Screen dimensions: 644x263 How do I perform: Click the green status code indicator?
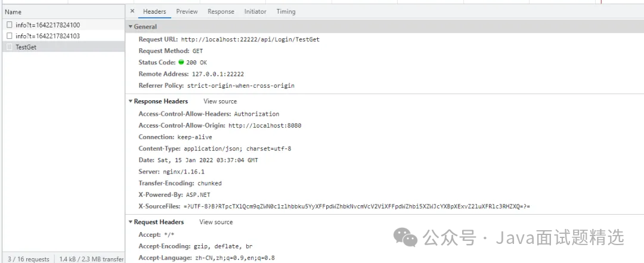[181, 63]
